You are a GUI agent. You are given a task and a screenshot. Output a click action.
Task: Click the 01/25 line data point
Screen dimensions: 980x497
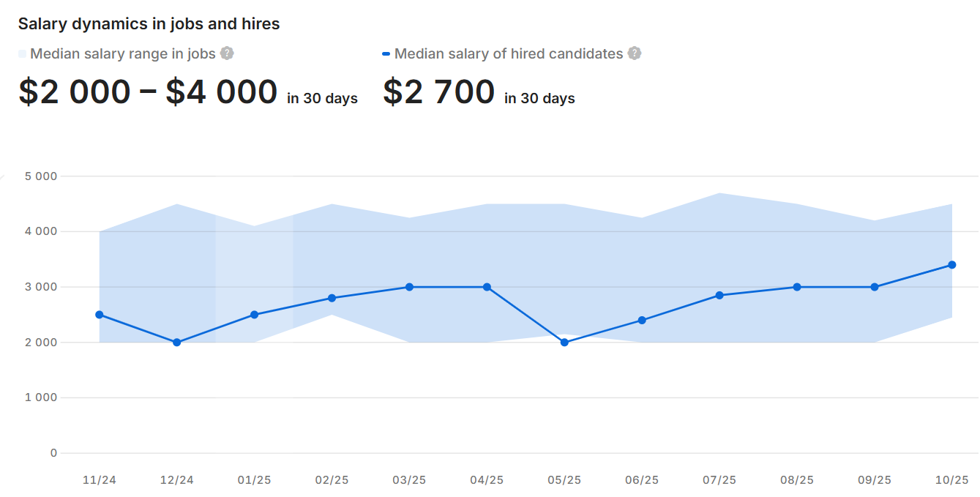coord(255,315)
